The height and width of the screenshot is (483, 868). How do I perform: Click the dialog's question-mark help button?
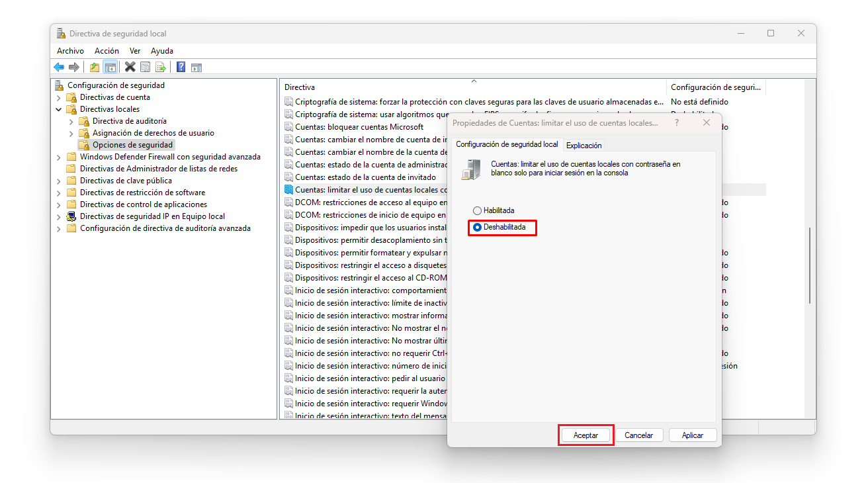676,122
